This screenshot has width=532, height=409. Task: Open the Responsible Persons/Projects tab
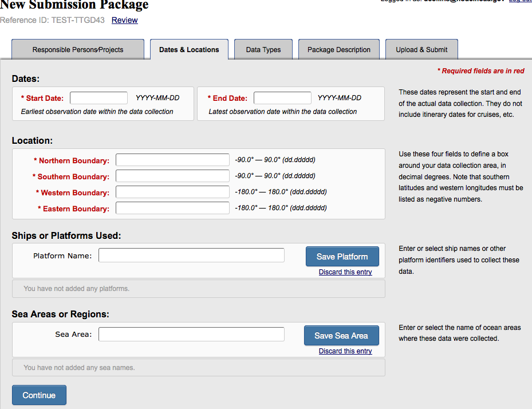(78, 50)
